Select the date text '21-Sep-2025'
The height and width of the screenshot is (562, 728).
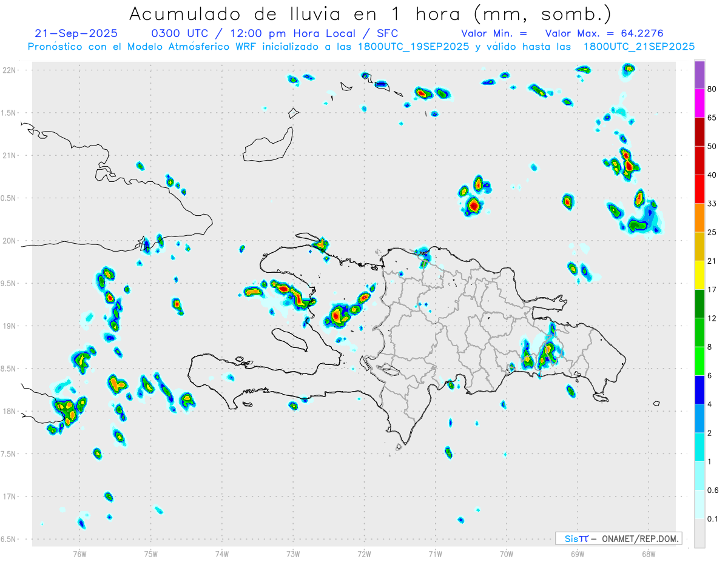(76, 33)
